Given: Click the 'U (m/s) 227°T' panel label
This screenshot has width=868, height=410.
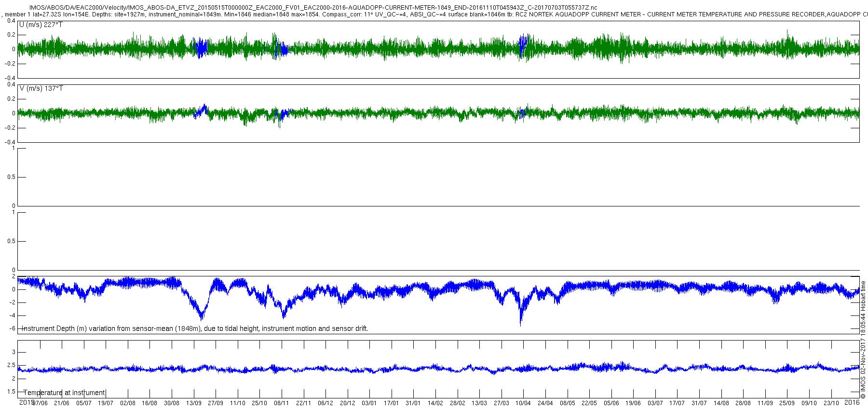Looking at the screenshot, I should (x=41, y=25).
